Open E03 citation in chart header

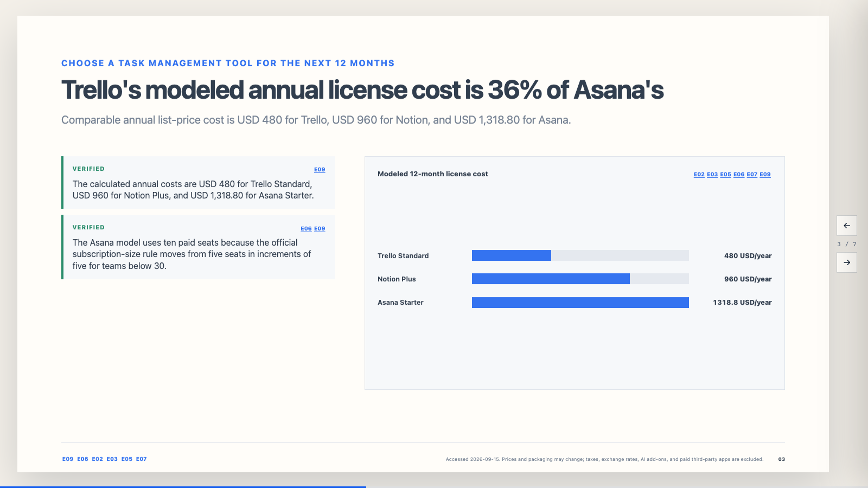(x=712, y=175)
